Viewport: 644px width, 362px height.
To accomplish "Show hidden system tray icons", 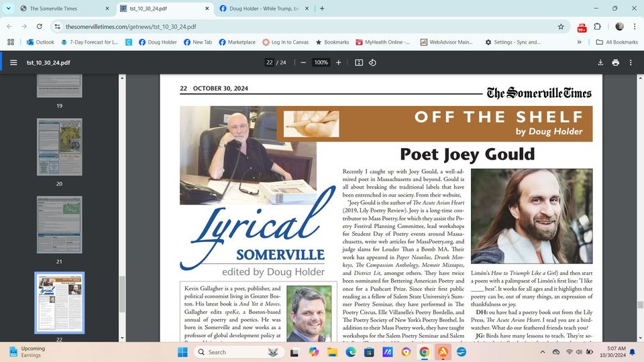I will pos(543,352).
